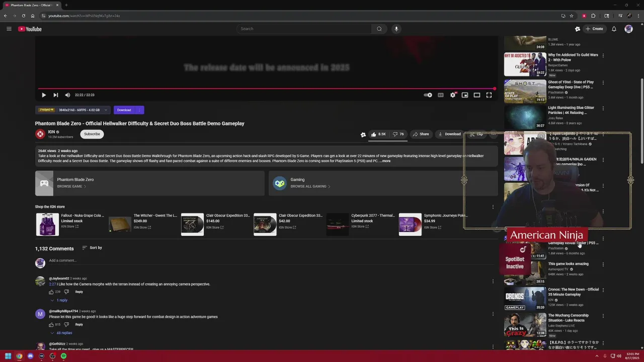The width and height of the screenshot is (644, 362).
Task: Open quality dropdown 3840x2160 60FPS
Action: tap(72, 110)
